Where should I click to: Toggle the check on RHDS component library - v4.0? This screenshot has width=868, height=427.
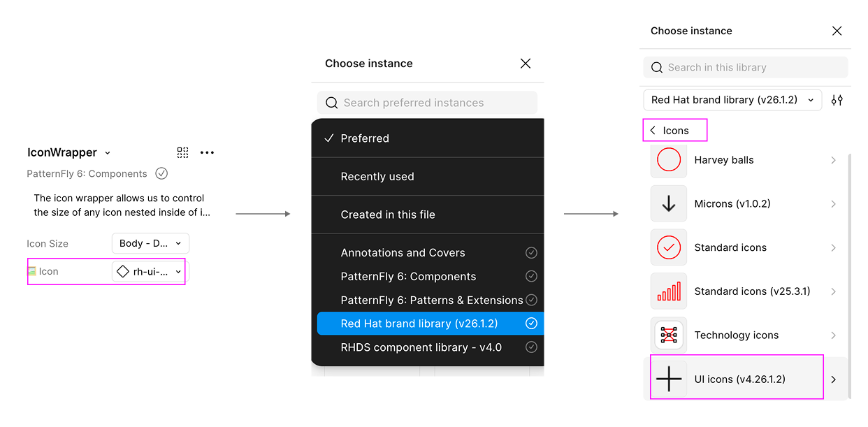(531, 347)
